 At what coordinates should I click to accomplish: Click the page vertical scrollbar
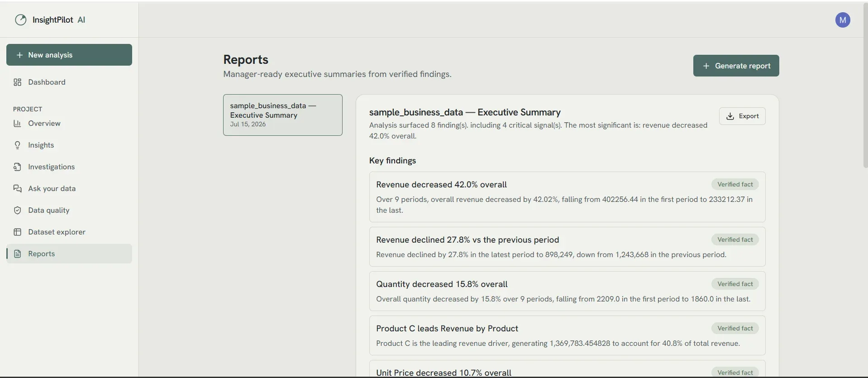[x=865, y=86]
